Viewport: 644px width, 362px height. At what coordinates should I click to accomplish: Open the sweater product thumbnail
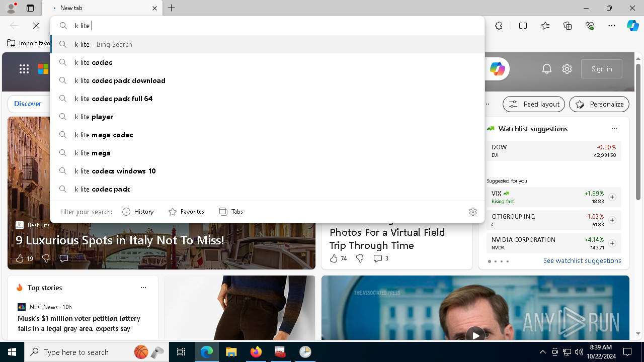[x=239, y=308]
